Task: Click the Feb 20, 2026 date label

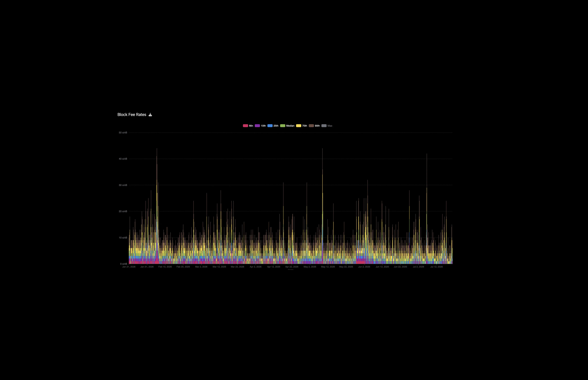Action: 183,267
